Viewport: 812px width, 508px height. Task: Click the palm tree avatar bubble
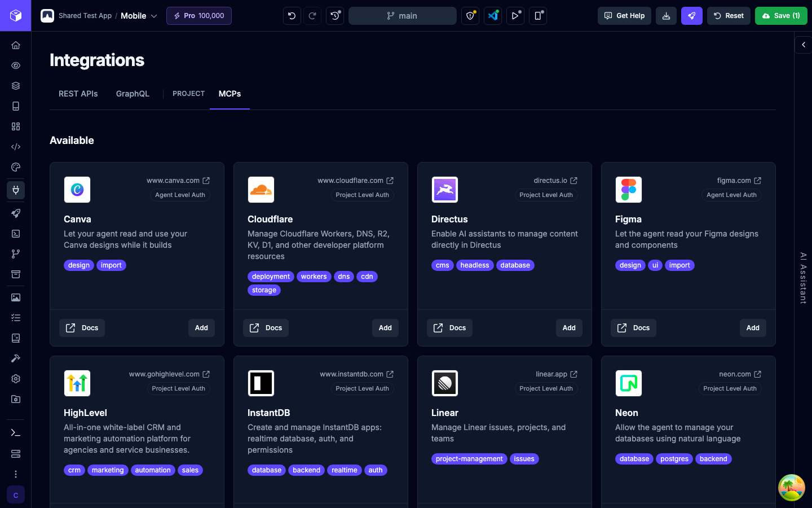point(792,488)
